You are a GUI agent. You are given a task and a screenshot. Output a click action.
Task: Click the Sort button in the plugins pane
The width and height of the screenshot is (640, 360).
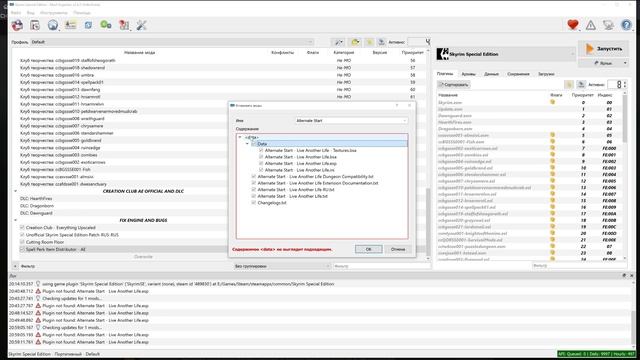(454, 84)
